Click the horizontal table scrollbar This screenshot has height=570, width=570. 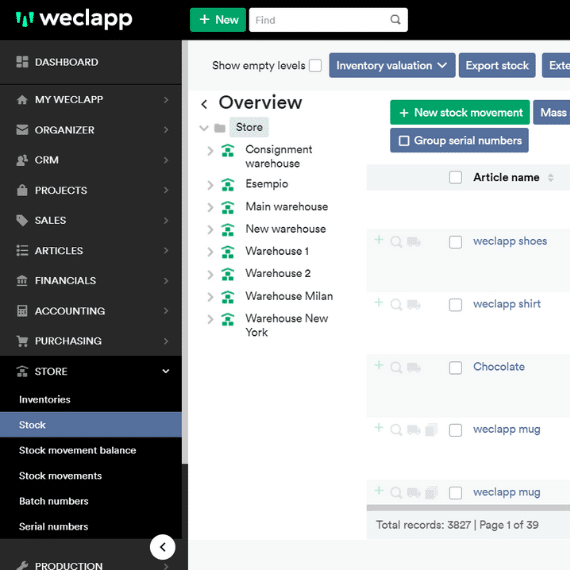click(468, 508)
